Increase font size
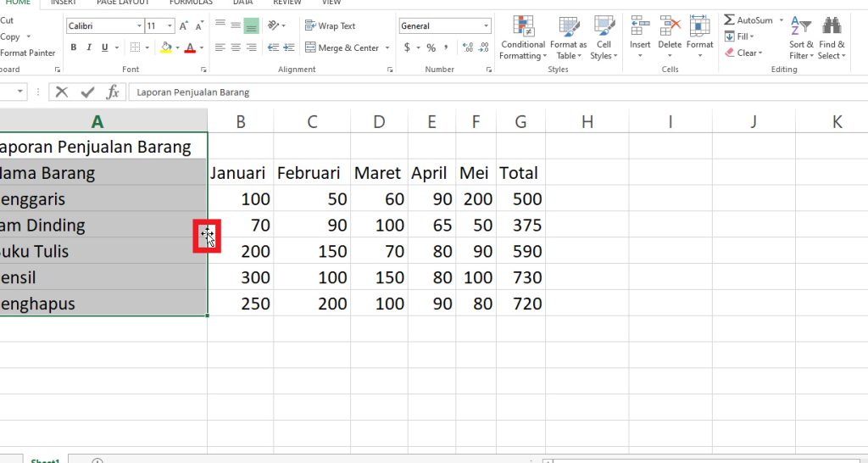The image size is (868, 463). click(x=184, y=25)
